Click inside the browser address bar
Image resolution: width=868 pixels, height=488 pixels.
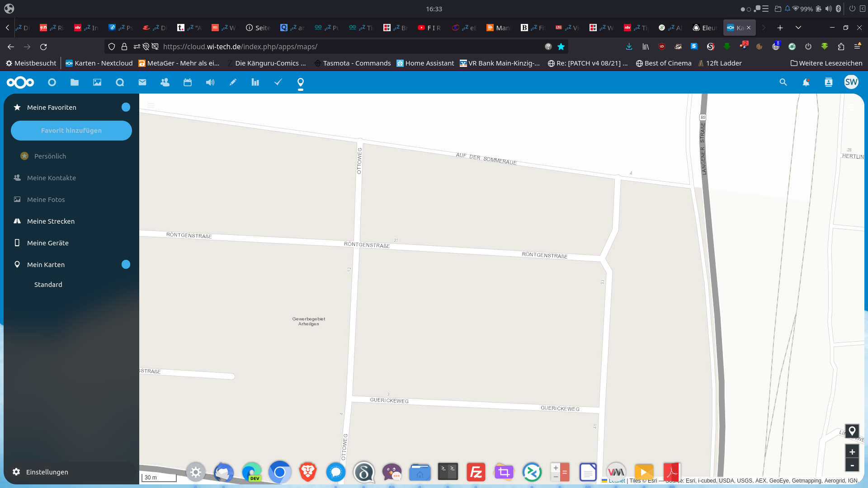tap(316, 47)
